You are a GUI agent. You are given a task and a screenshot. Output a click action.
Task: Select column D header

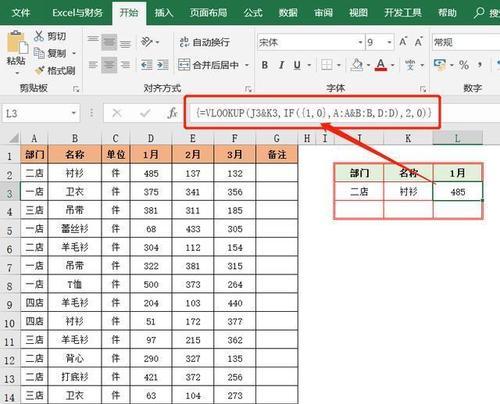[151, 138]
